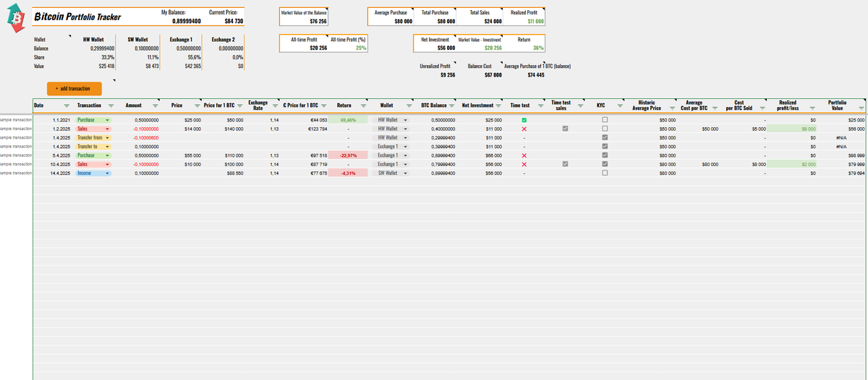Open the € Price for 1 BTC filter icon

click(323, 105)
